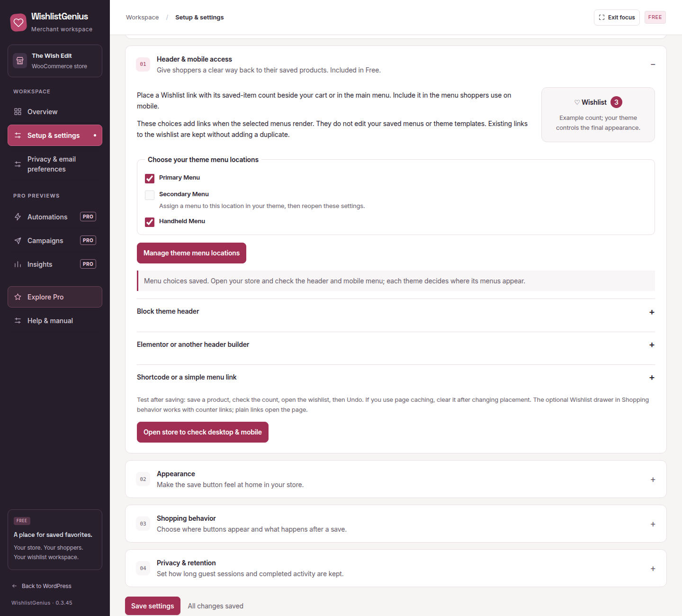Click the Explore Pro star icon

click(18, 297)
